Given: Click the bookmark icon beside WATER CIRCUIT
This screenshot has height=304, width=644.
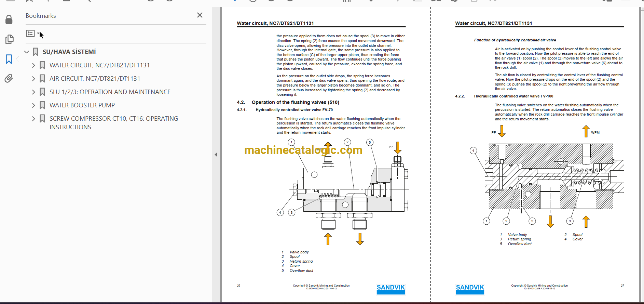Looking at the screenshot, I should (x=42, y=65).
